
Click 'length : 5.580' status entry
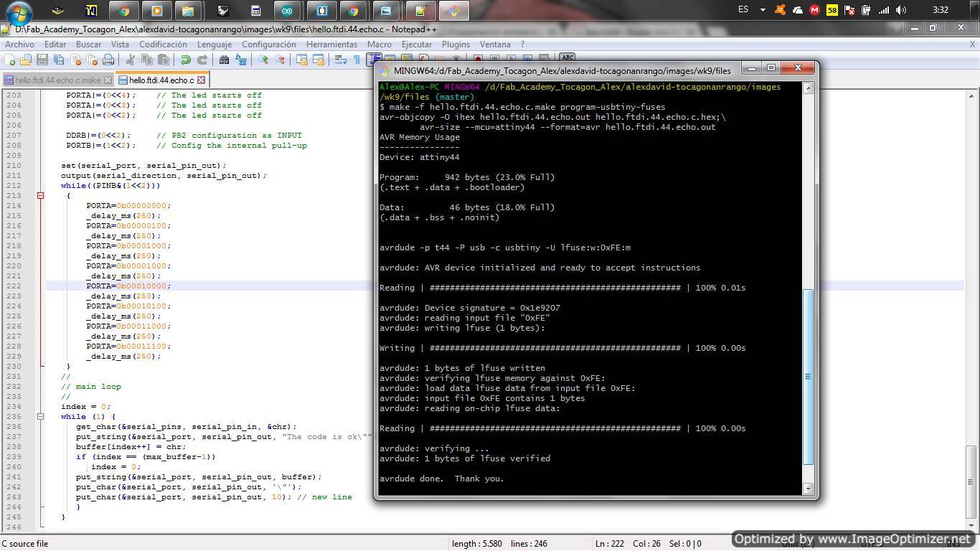click(477, 544)
